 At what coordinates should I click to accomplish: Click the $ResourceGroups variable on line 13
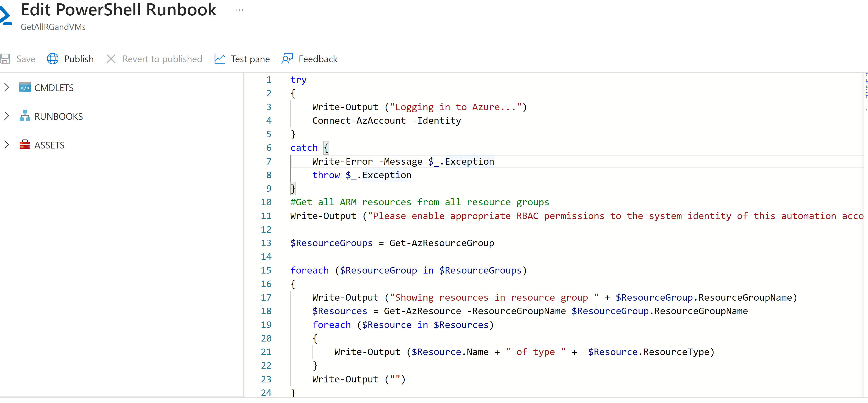331,243
